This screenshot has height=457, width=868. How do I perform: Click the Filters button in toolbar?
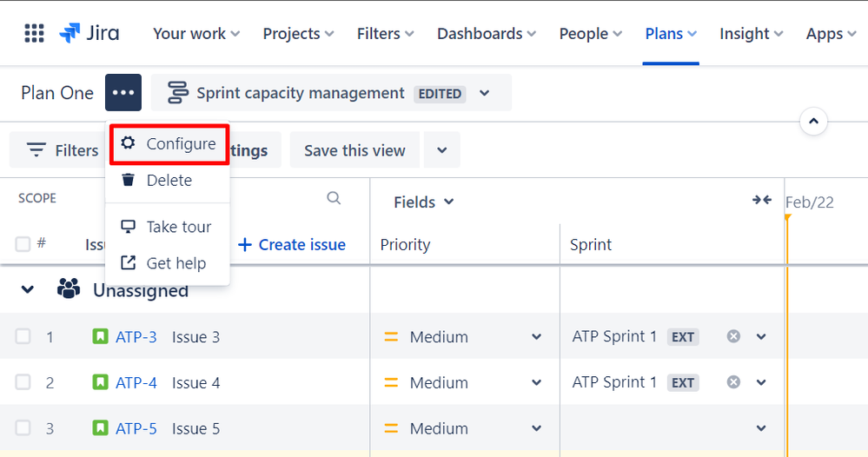pos(63,150)
